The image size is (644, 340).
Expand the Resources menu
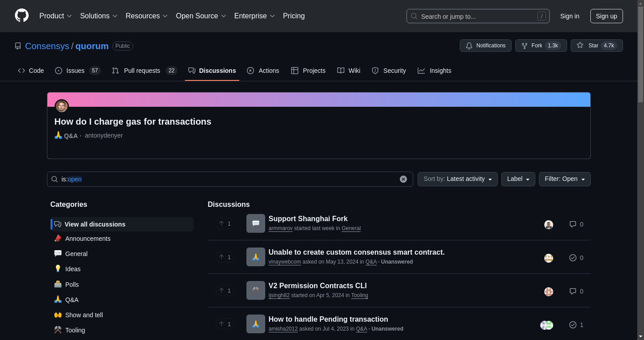click(147, 16)
